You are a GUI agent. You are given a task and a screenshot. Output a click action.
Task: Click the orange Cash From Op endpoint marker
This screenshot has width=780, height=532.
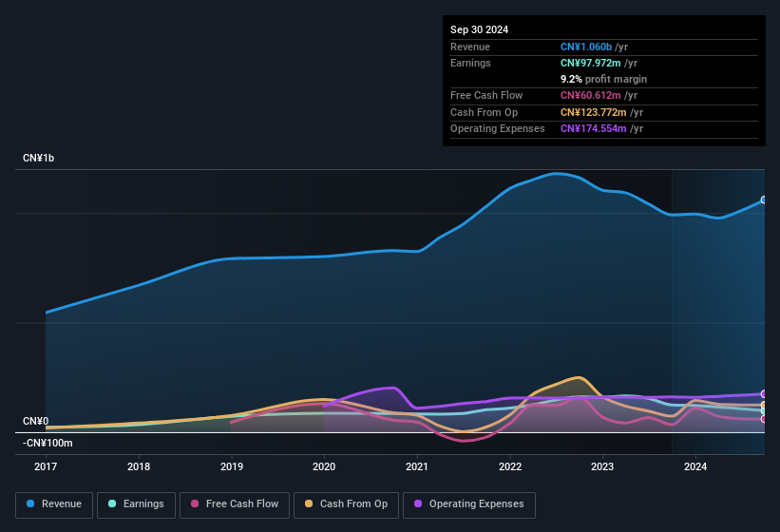point(764,406)
